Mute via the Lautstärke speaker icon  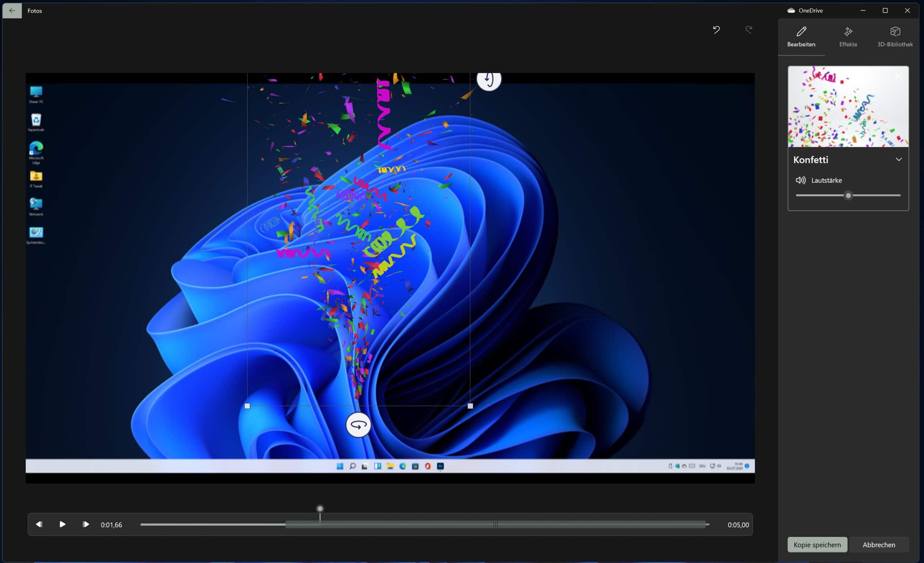pos(801,180)
